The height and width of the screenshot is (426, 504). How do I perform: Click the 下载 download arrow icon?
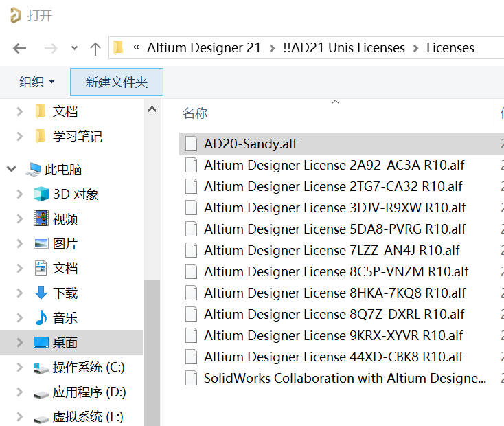41,293
